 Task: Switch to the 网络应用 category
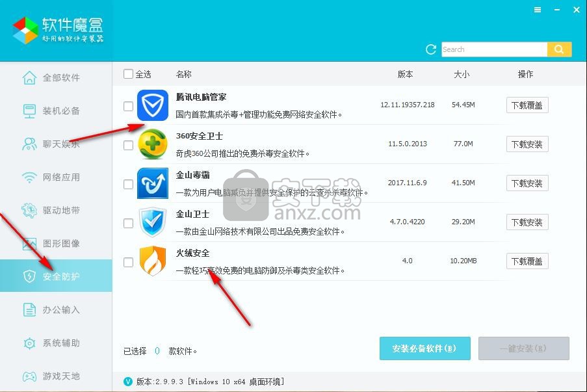pos(56,177)
